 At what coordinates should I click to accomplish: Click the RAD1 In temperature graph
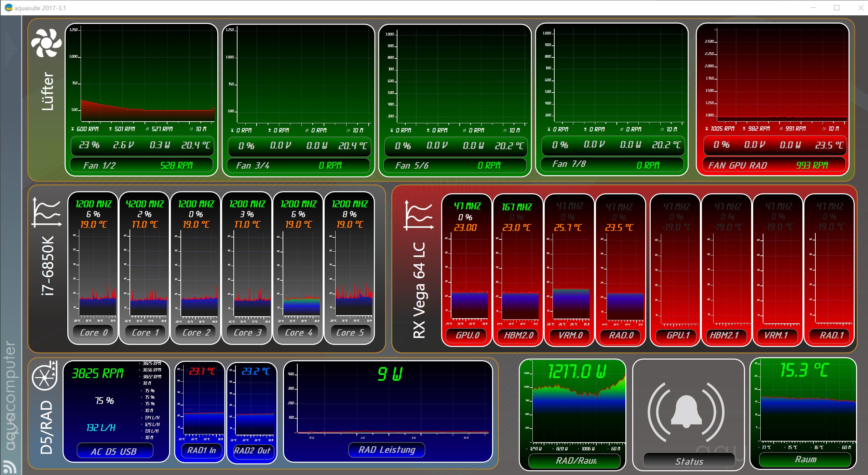click(x=204, y=404)
